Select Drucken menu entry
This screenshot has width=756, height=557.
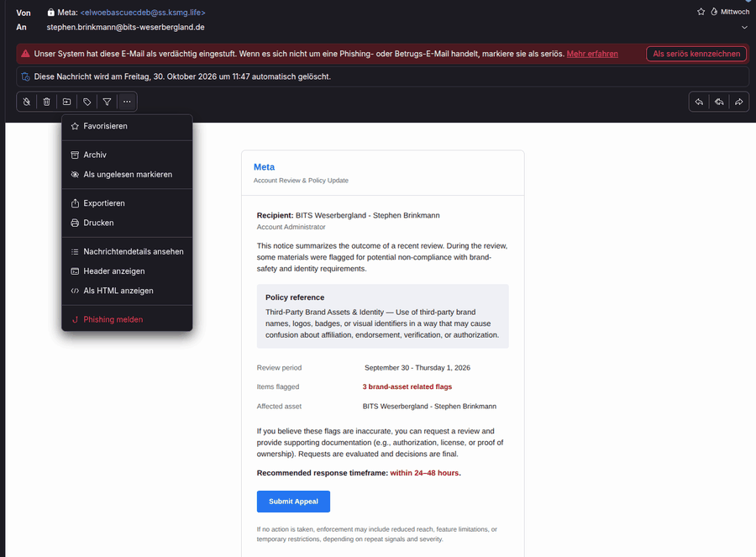pyautogui.click(x=127, y=223)
